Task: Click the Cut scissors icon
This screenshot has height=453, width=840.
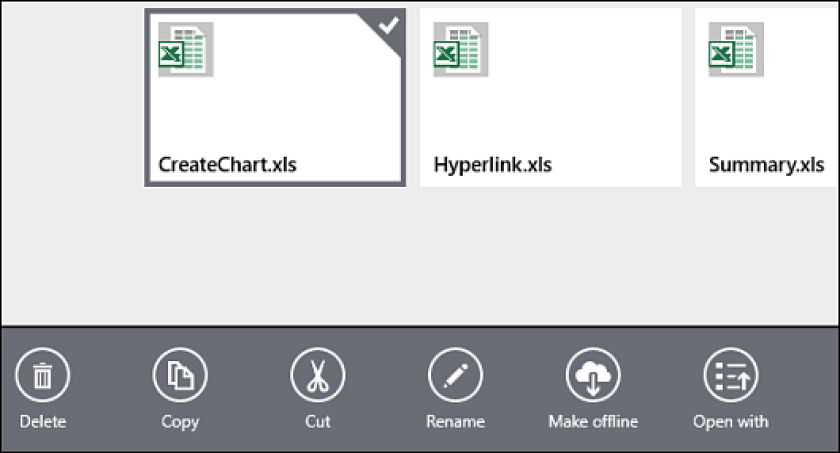Action: tap(318, 375)
